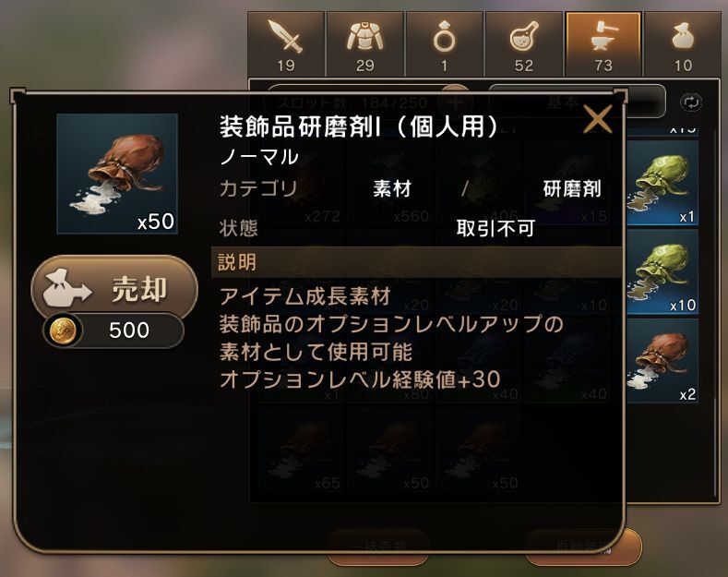Click the orange button at bottom right
The image size is (728, 577).
(x=584, y=547)
